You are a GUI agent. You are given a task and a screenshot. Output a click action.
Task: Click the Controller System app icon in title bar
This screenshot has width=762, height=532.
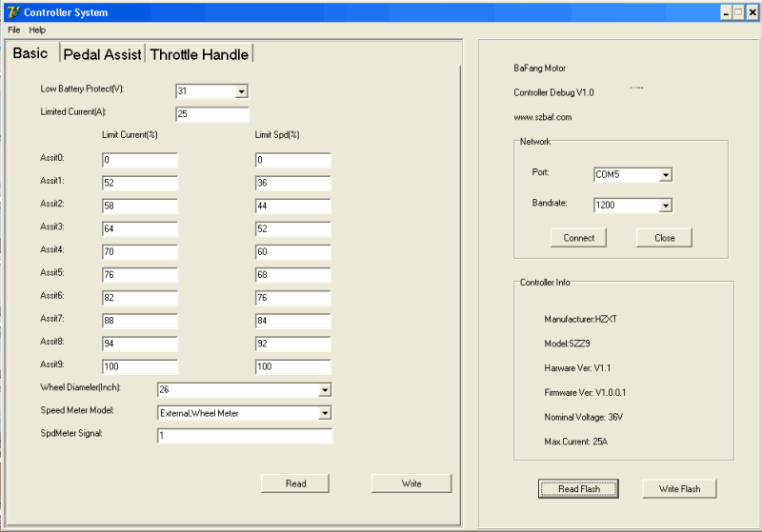click(13, 12)
